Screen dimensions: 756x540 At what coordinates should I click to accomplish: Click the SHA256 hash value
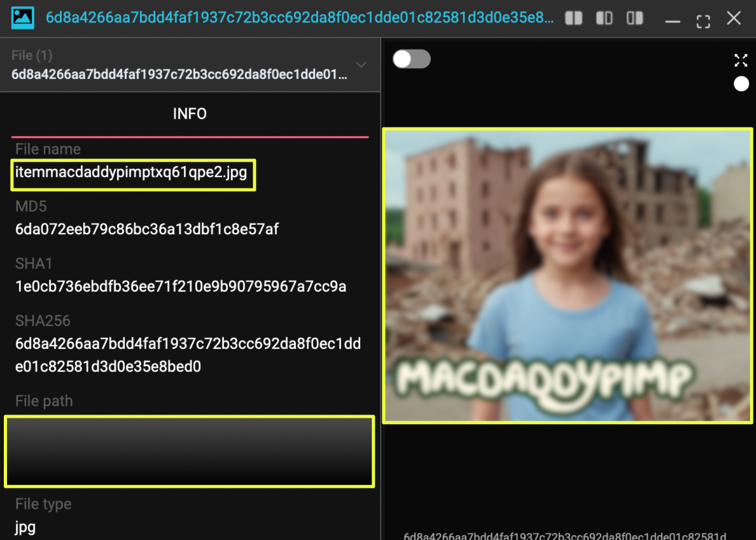188,355
